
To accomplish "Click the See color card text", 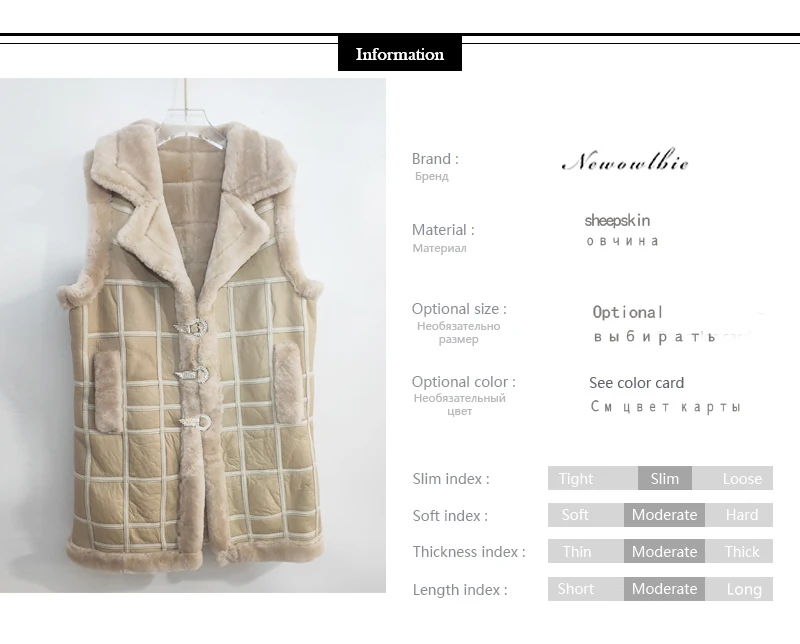I will [x=636, y=383].
